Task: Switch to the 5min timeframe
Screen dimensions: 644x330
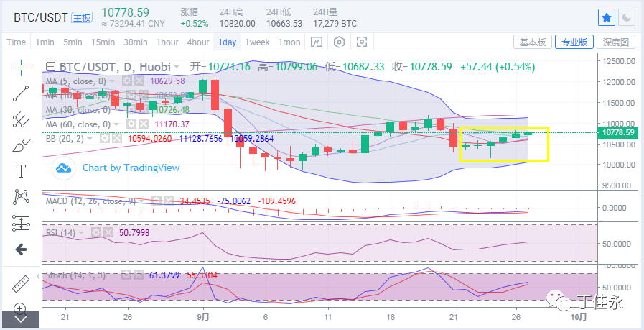Action: pos(73,42)
